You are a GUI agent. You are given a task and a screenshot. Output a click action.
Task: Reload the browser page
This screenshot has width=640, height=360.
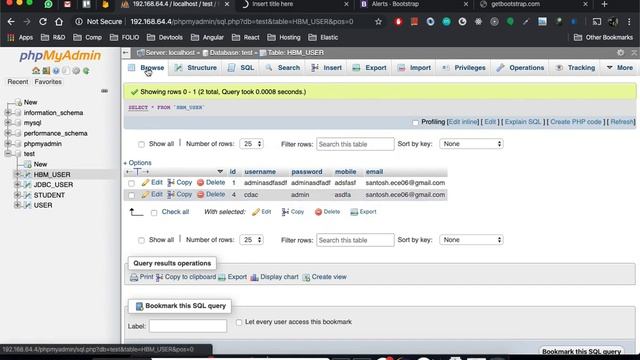tap(43, 22)
